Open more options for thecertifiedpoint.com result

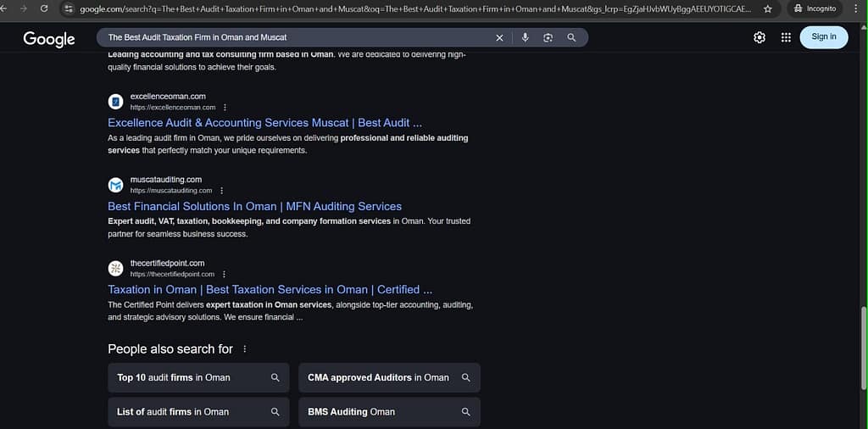[224, 274]
